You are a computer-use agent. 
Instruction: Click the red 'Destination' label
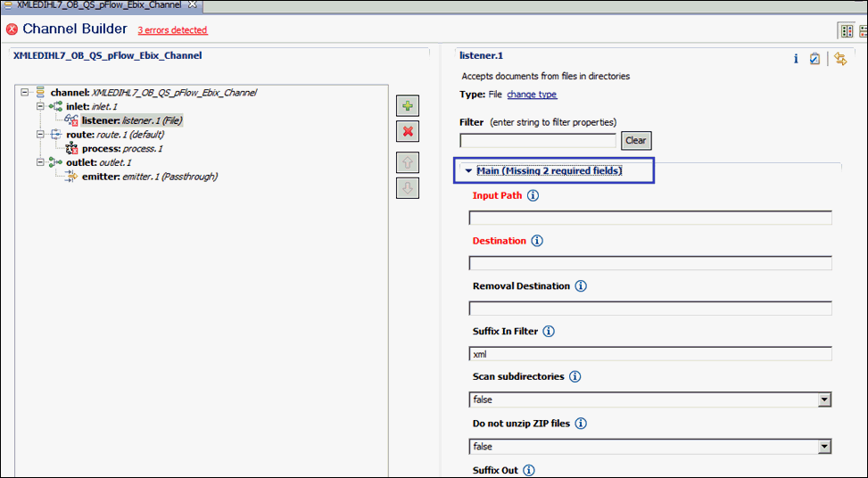click(500, 241)
